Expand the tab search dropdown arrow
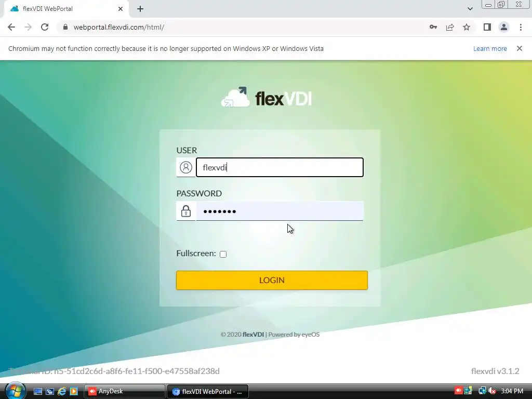The width and height of the screenshot is (532, 399). pos(470,9)
